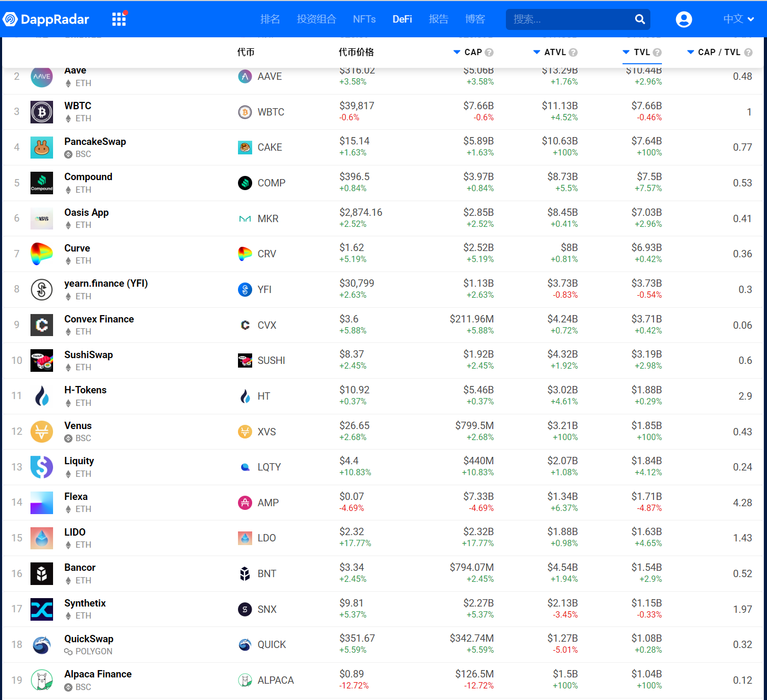Show the CAP column help tooltip icon
Image resolution: width=767 pixels, height=700 pixels.
click(x=489, y=53)
